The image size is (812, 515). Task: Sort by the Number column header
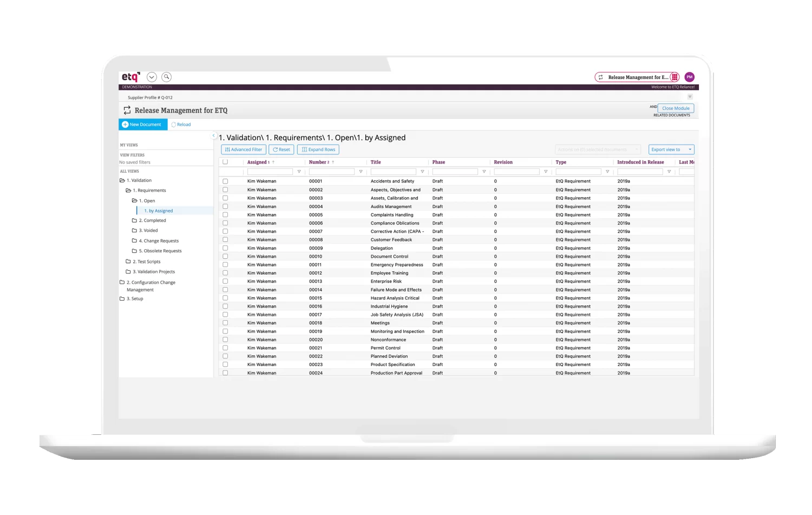318,162
